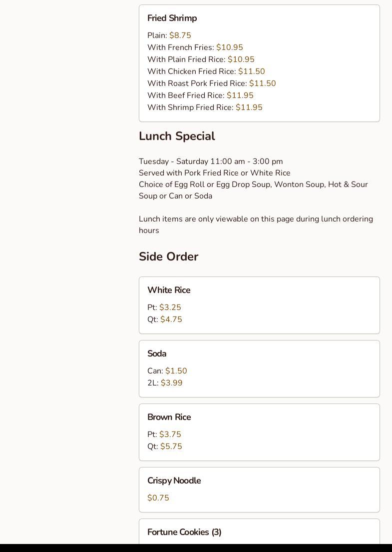Click the Side Order section heading
Screen dimensions: 392x552
coord(168,256)
